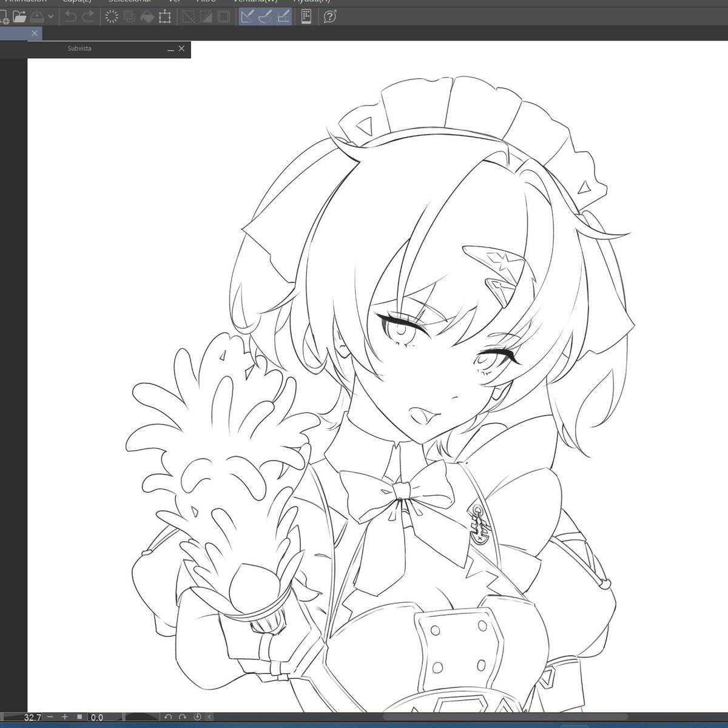Collapse the bottom navigation bar arrow
Viewport: 728px width, 728px height.
pos(210,717)
